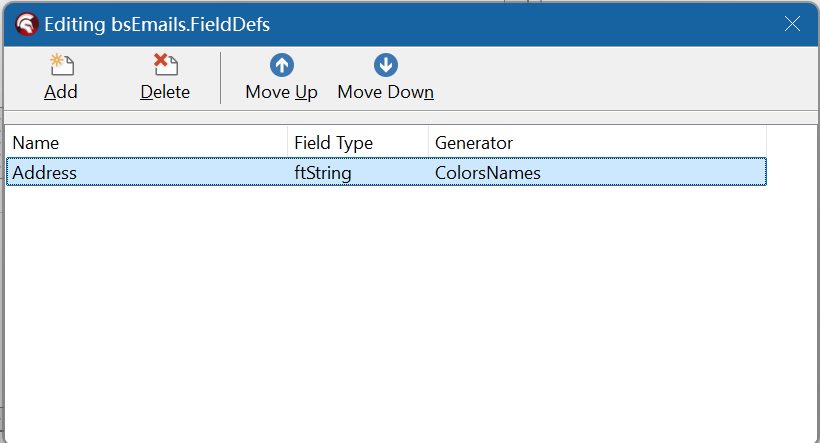This screenshot has width=820, height=443.
Task: Sort by the Name column header
Action: click(x=146, y=143)
